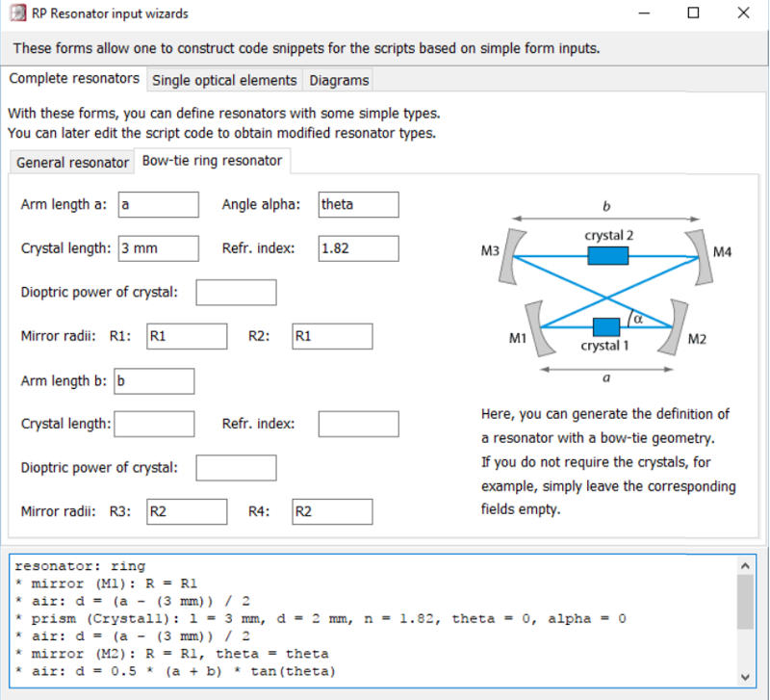Edit the first Crystal length field (3 mm)
Screen dimensions: 770x700
click(159, 248)
